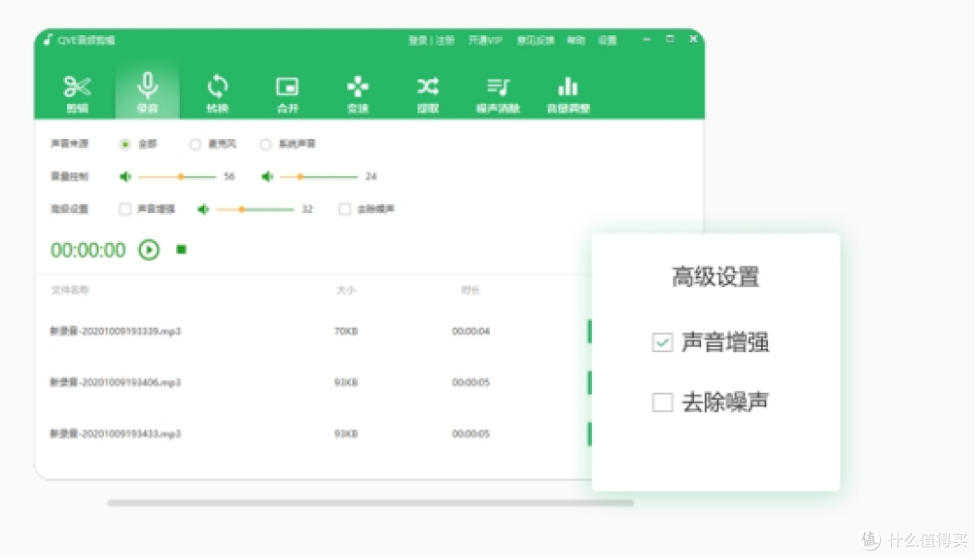Close the audio editor window
Screen dimensions: 976x560
pos(693,39)
